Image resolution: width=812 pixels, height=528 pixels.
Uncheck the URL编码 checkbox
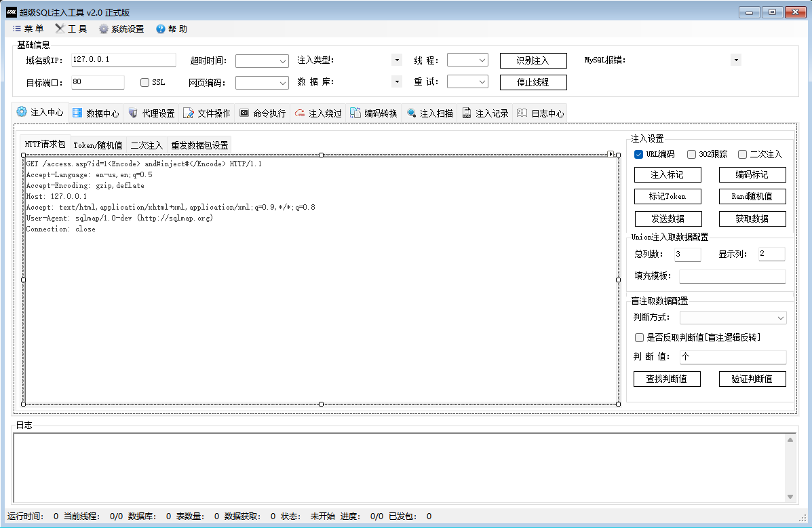(x=638, y=155)
